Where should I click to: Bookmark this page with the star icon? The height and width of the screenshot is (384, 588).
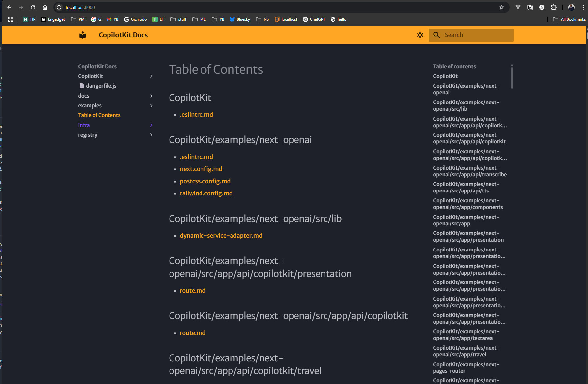coord(501,7)
